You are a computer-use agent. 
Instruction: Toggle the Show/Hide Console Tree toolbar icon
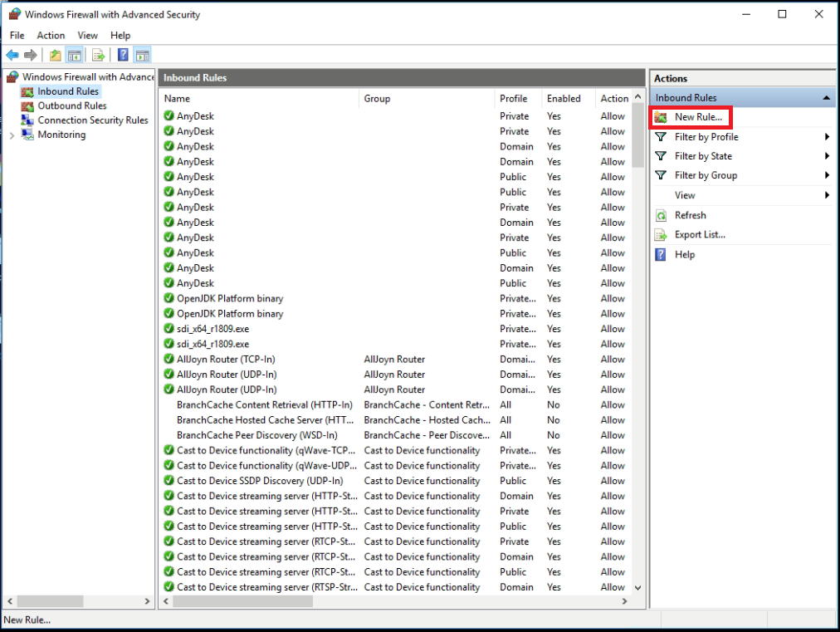pos(75,55)
